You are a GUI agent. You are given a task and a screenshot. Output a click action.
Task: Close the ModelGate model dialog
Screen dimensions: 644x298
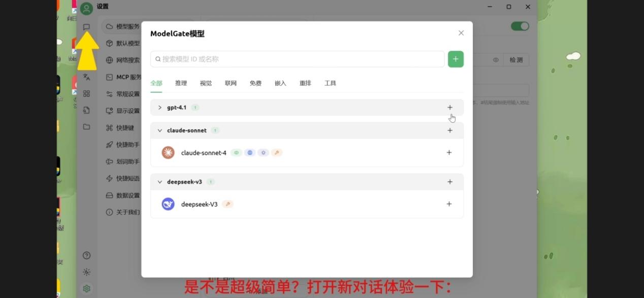(x=461, y=33)
